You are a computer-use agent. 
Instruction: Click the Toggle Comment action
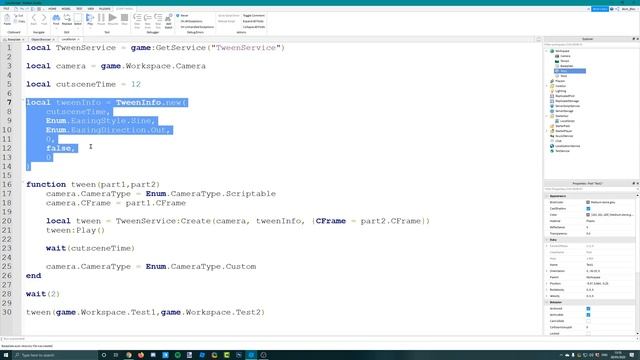[x=253, y=16]
